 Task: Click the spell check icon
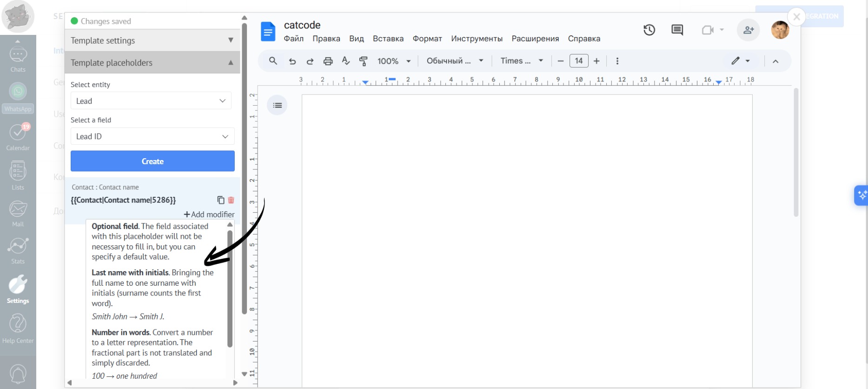345,61
